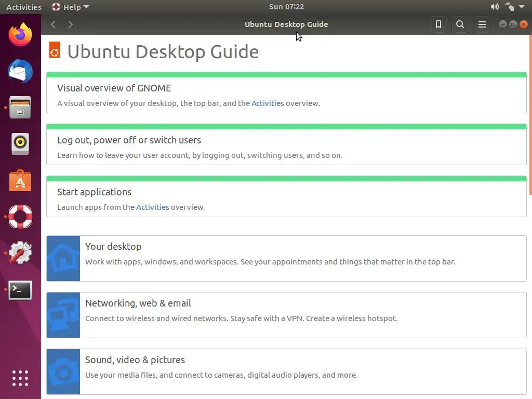Launch Firefox from the dock

coord(20,35)
